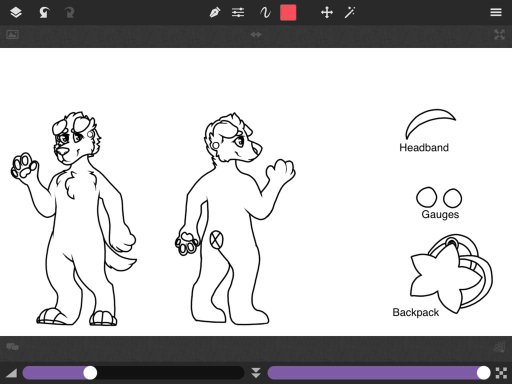Open the layers panel icon

(16, 13)
